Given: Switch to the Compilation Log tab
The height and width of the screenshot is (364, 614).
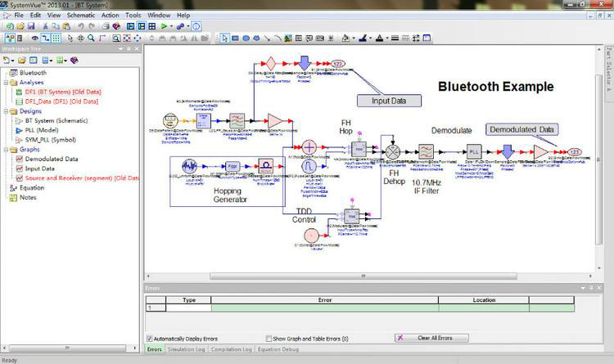Looking at the screenshot, I should click(x=231, y=349).
